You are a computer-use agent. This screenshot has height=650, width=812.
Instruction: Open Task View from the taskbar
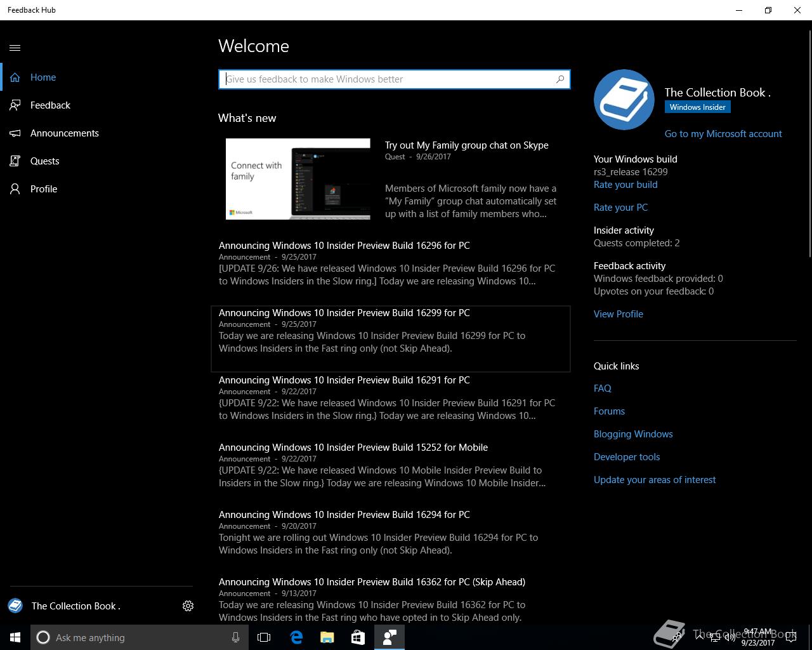point(264,637)
